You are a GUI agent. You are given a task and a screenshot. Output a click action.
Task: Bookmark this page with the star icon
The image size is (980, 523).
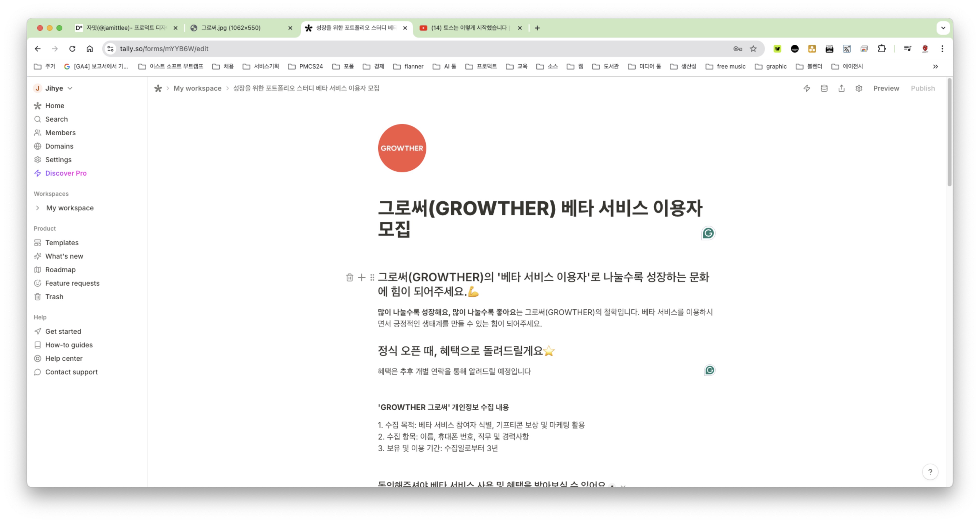(753, 49)
